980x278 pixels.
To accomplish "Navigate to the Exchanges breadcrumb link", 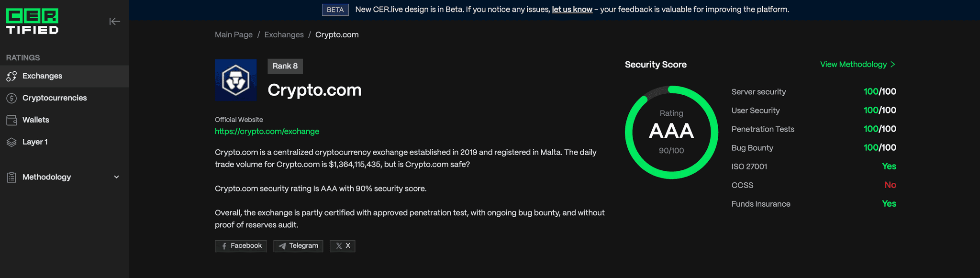I will [284, 35].
